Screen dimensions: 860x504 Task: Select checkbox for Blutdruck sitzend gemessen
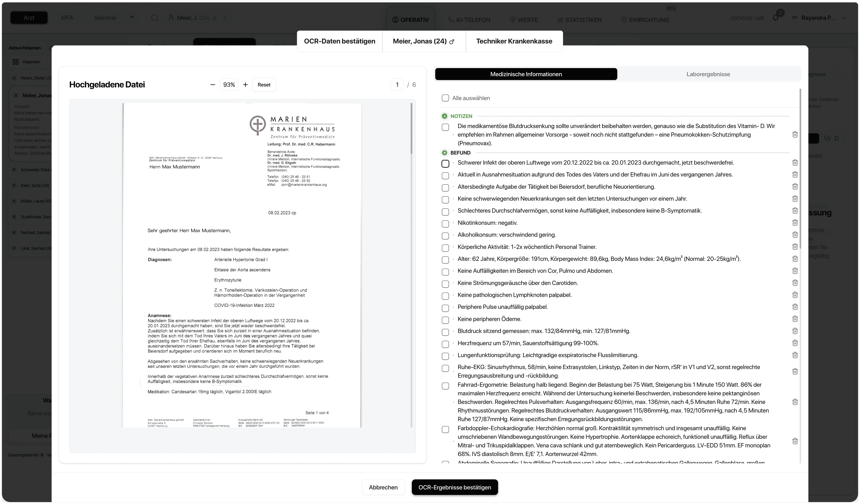[x=445, y=332]
